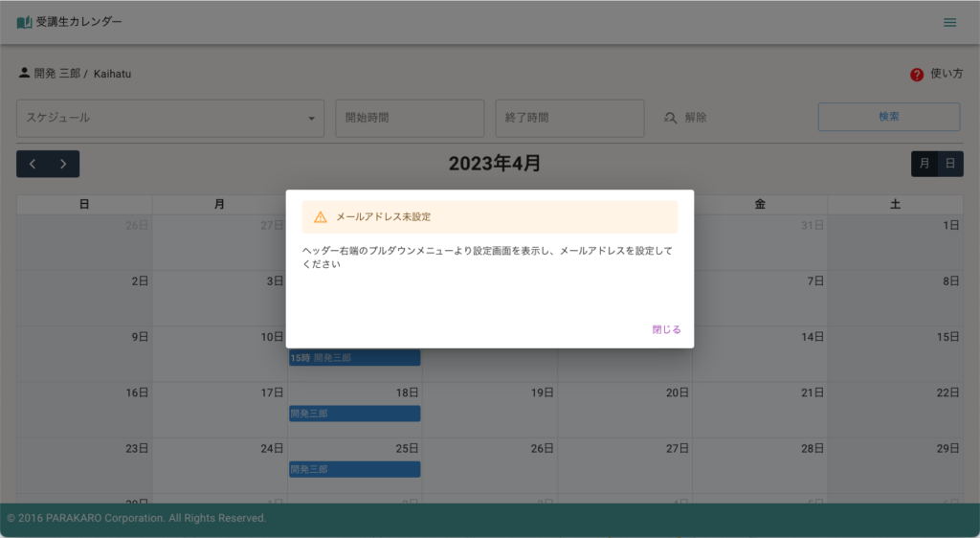This screenshot has height=538, width=980.
Task: Open the 使い方 help icon
Action: coord(917,74)
